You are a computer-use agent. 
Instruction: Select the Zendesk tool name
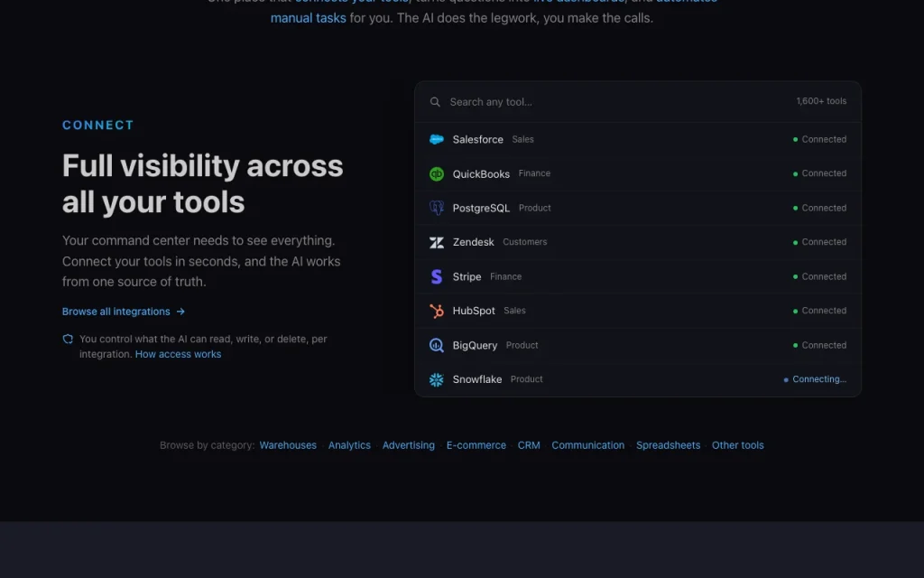point(473,242)
